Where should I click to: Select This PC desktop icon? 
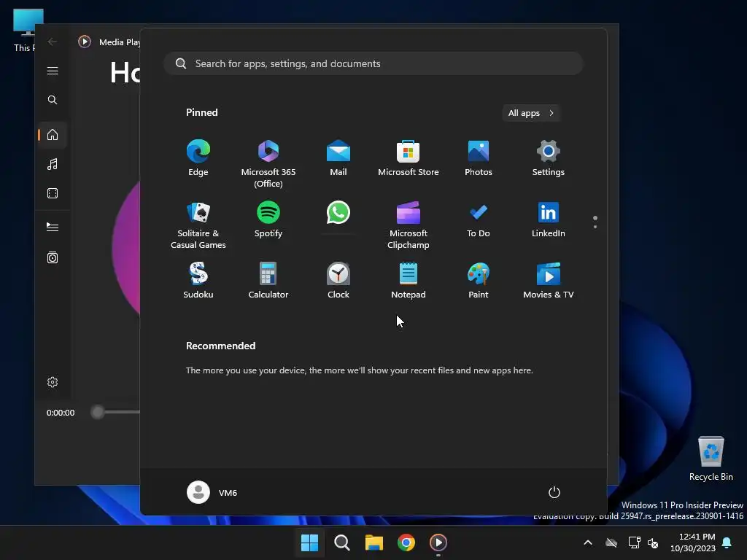click(25, 31)
